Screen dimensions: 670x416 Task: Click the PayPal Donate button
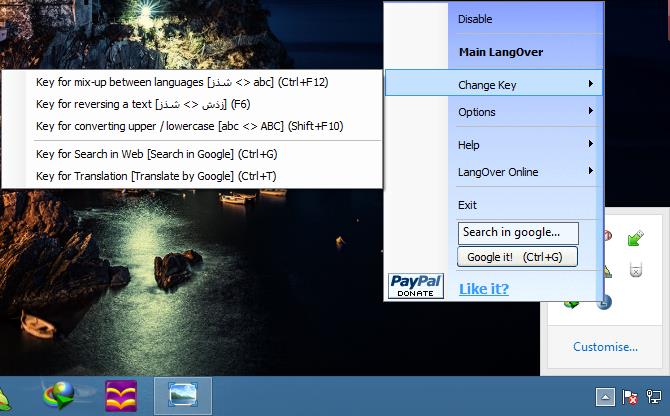coord(415,286)
